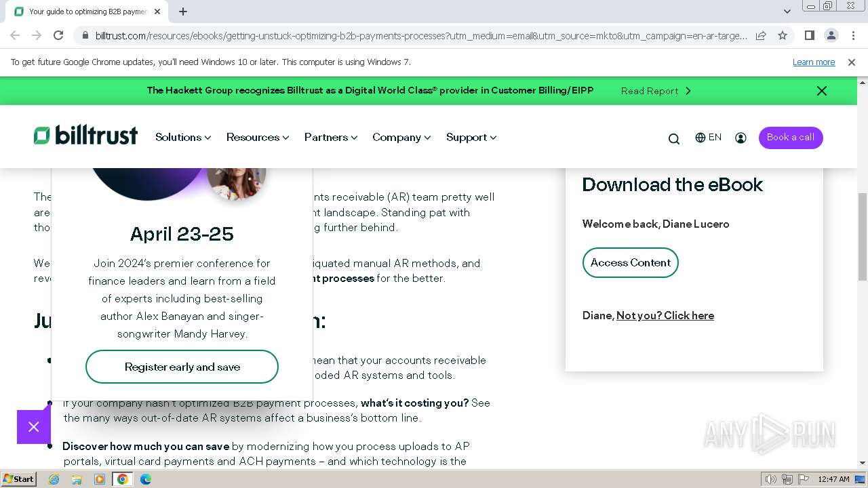Screen dimensions: 868x488
Task: Open Chrome's three-dot menu
Action: point(853,35)
